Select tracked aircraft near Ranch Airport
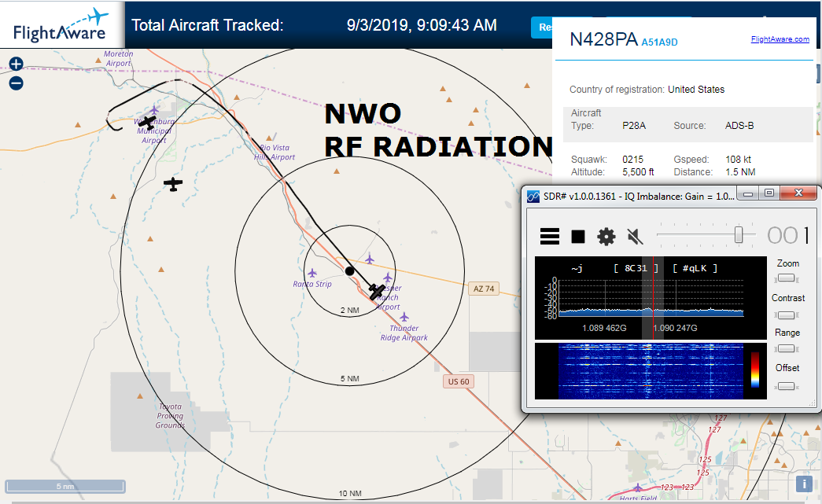This screenshot has width=822, height=504. tap(377, 291)
